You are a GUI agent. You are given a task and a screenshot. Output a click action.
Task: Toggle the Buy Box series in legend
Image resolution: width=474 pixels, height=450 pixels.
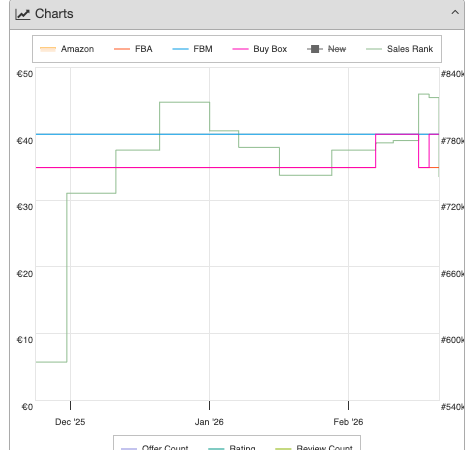click(260, 49)
